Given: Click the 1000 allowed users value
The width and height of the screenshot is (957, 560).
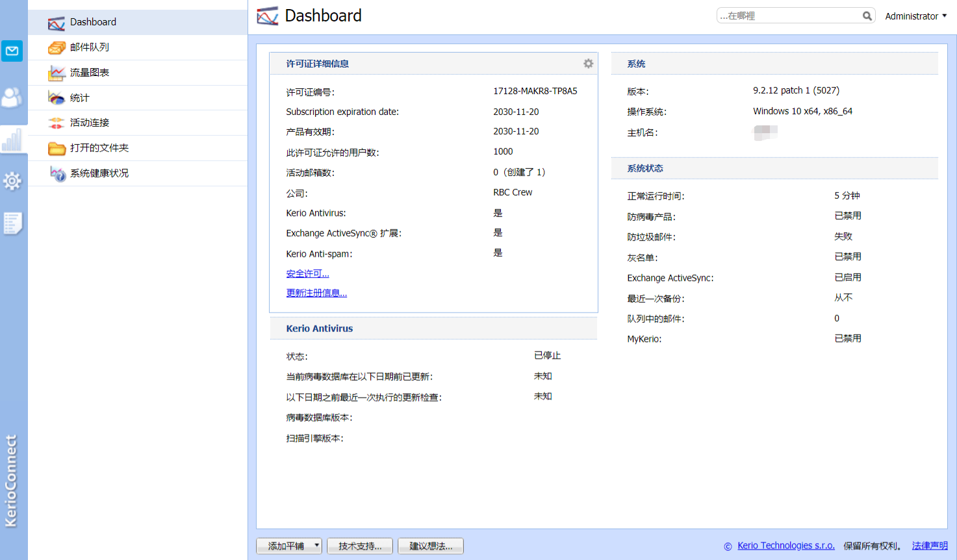Looking at the screenshot, I should point(503,151).
